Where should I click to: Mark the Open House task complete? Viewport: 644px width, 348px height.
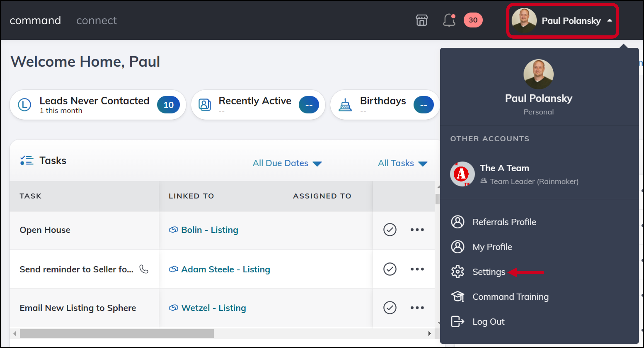390,230
